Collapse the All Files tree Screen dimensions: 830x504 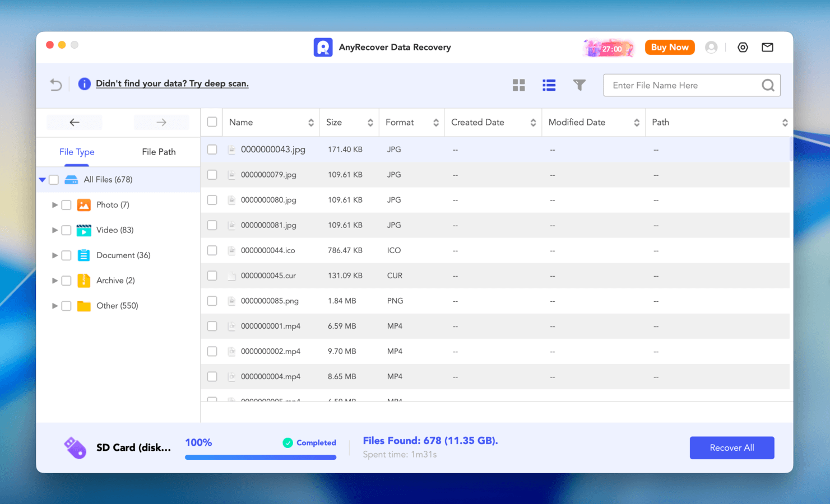point(42,179)
